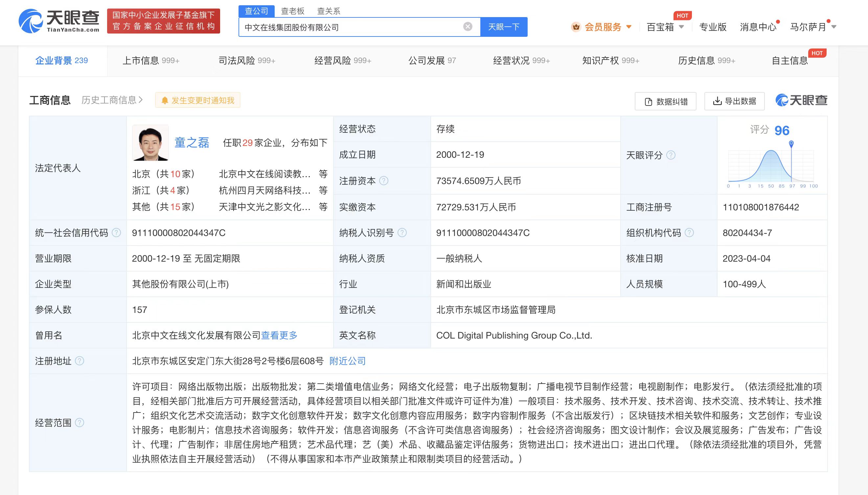Click the 数据纠错 button
The width and height of the screenshot is (868, 495).
click(666, 101)
